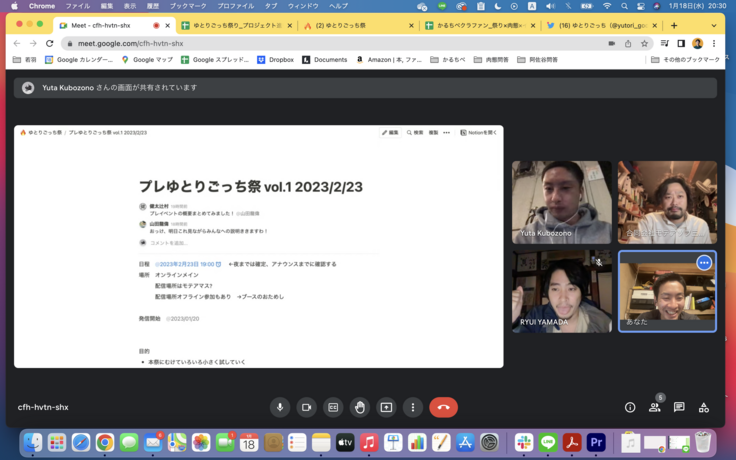736x460 pixels.
Task: Open the chat panel in Meet
Action: tap(679, 407)
